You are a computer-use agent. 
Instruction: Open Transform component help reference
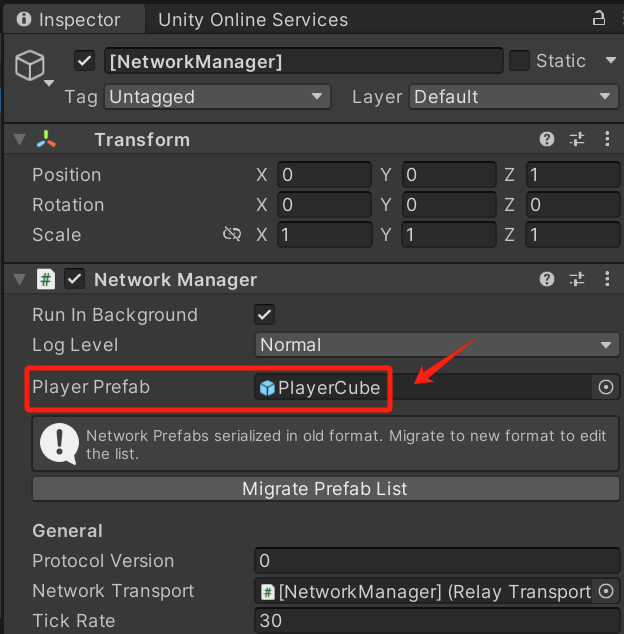(547, 140)
